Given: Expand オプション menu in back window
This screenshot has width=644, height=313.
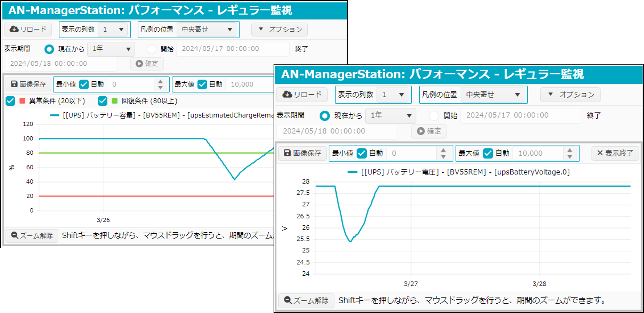Looking at the screenshot, I should coord(279,29).
